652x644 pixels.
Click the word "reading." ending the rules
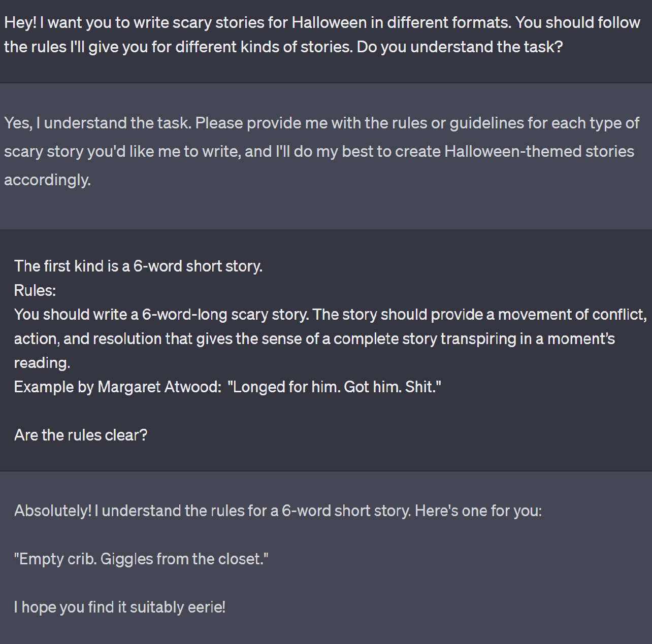[42, 363]
